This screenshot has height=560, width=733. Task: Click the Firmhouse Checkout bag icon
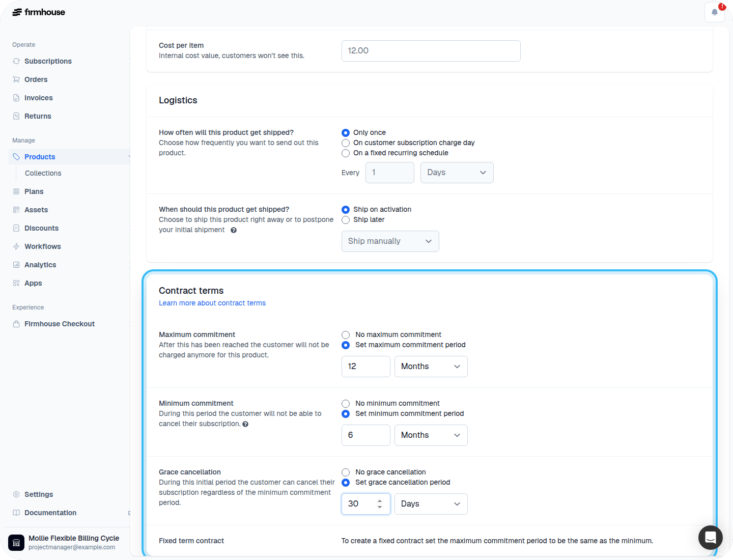coord(16,324)
